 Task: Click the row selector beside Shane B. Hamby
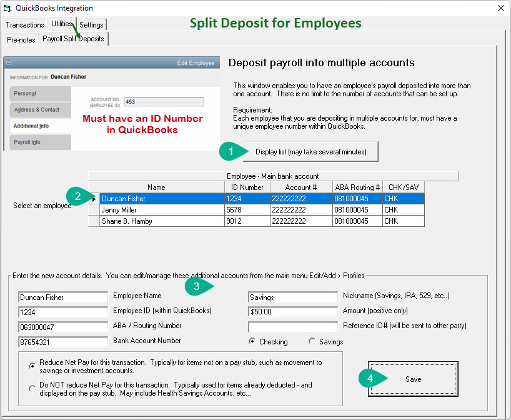point(94,221)
